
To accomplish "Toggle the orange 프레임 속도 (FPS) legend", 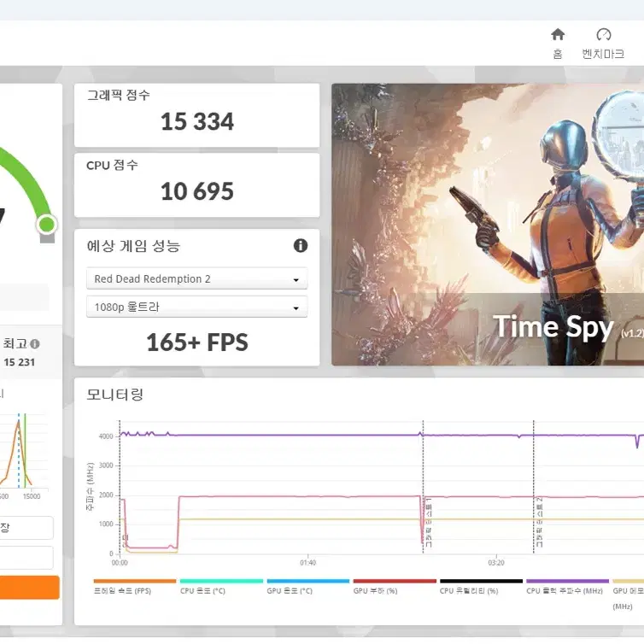I will coord(135,587).
